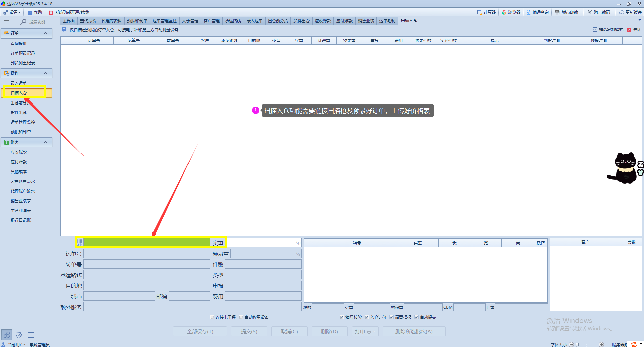Launch the 浏览器 browser icon
The image size is (644, 347).
click(x=511, y=12)
